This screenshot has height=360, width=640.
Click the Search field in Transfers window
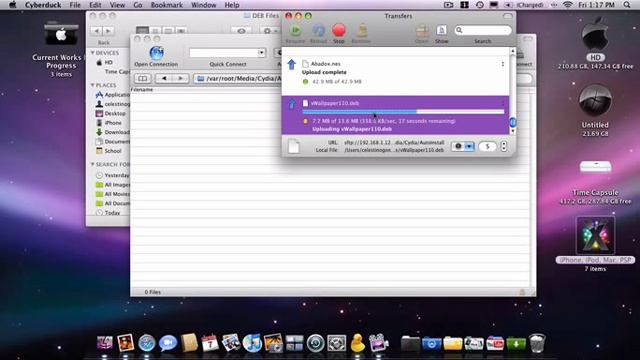pyautogui.click(x=482, y=30)
